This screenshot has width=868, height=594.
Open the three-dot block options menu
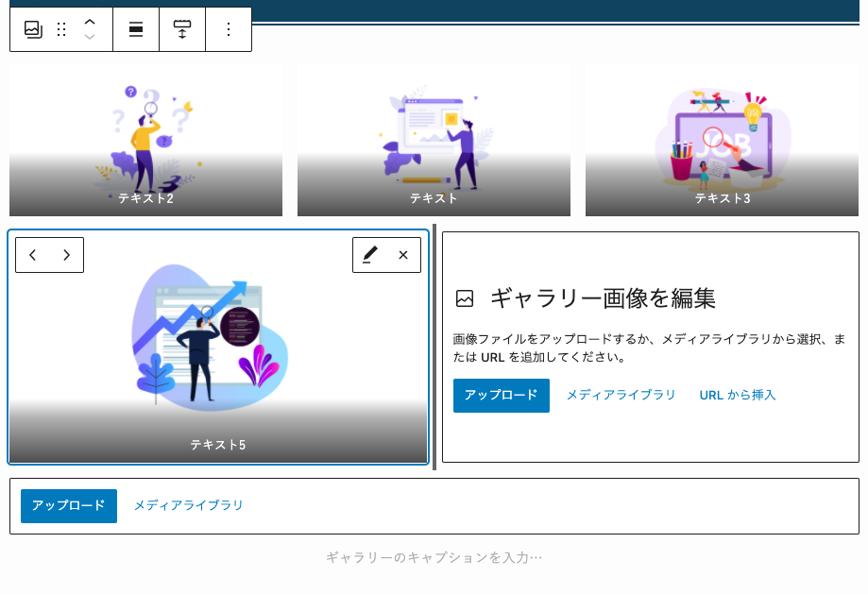[x=229, y=29]
